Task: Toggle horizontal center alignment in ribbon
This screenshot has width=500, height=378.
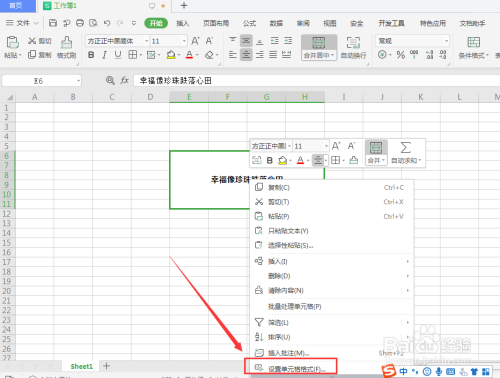Action: point(246,54)
